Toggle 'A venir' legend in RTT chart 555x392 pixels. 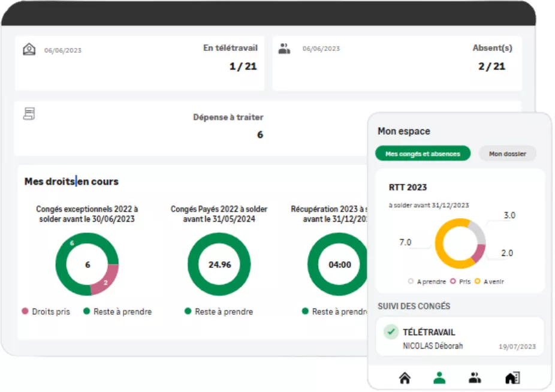(x=490, y=281)
